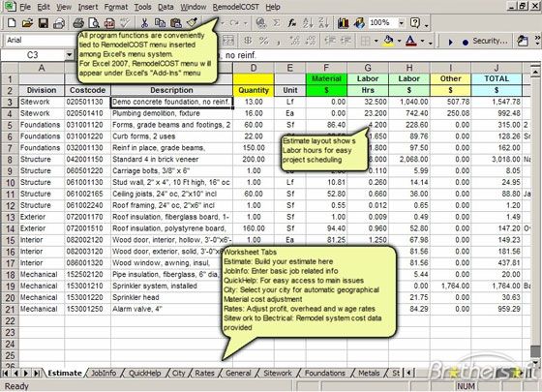
Task: Open Print Preview from the toolbar
Action: pyautogui.click(x=94, y=23)
